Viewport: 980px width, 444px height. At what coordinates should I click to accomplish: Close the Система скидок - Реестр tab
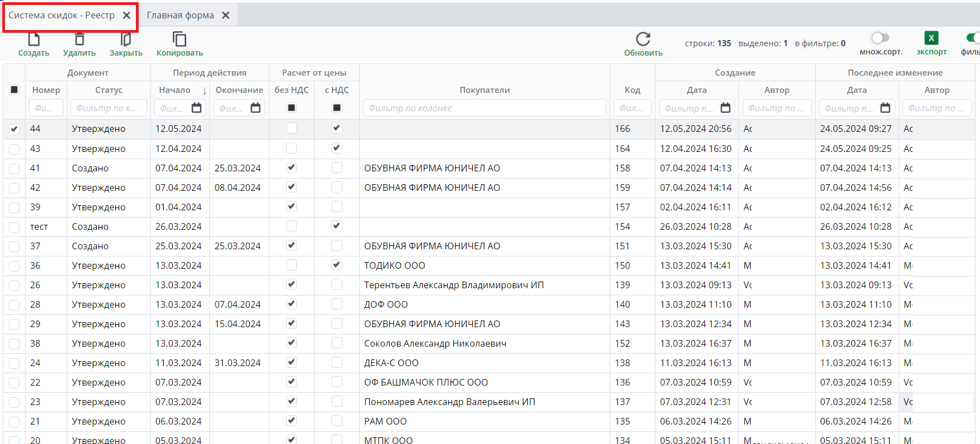(127, 16)
